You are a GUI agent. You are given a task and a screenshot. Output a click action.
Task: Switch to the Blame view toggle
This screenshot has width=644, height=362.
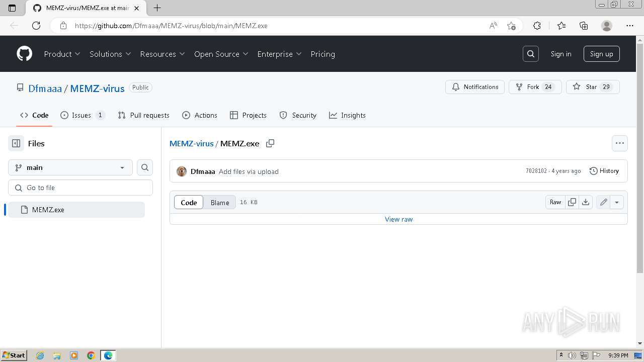point(220,202)
